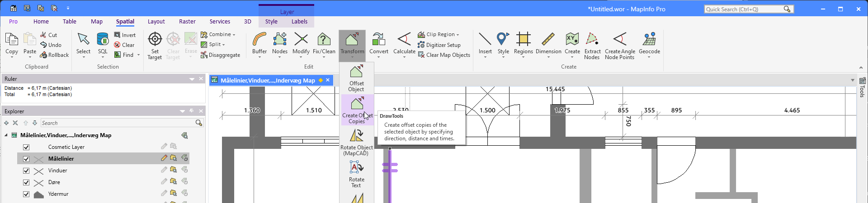Click the Fix/Clean tool
The width and height of the screenshot is (868, 203).
324,43
